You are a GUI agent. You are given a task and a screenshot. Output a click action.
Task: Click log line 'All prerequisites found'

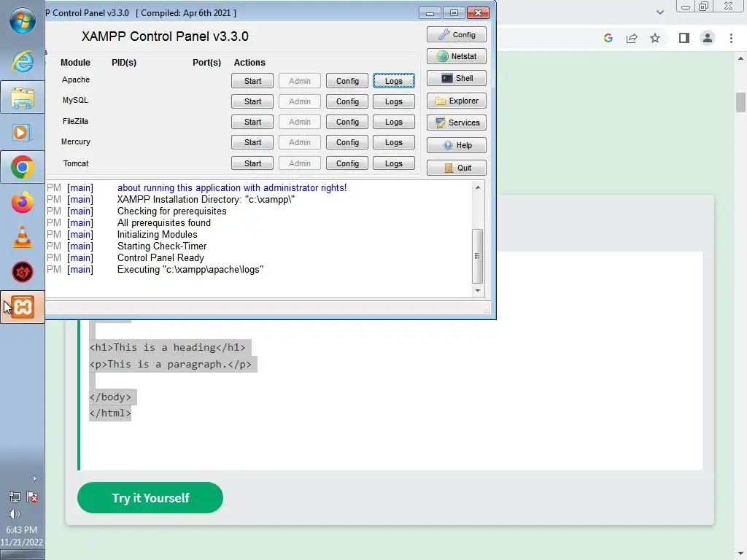coord(164,223)
